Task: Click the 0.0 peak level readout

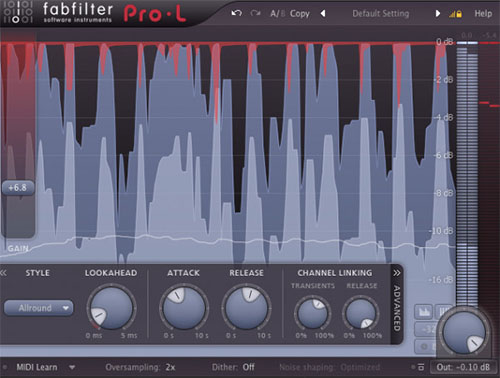Action: pyautogui.click(x=467, y=35)
